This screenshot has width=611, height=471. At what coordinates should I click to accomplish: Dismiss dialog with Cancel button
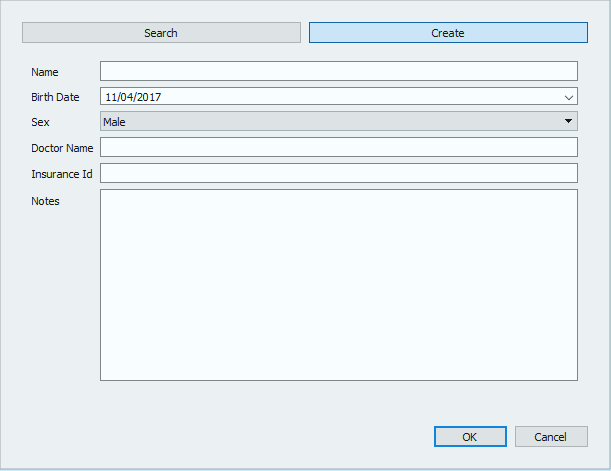[551, 437]
